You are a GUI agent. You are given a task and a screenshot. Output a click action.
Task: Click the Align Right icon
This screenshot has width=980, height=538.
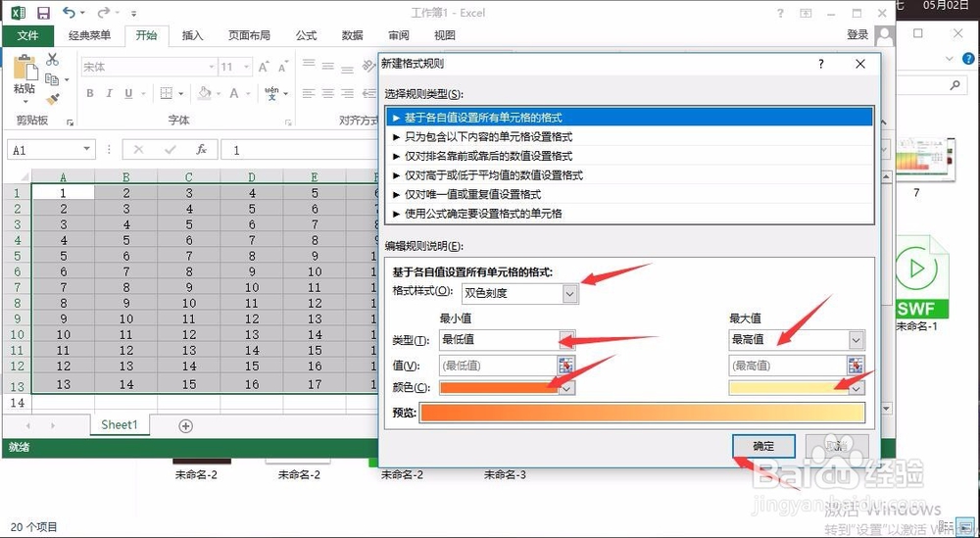point(348,94)
